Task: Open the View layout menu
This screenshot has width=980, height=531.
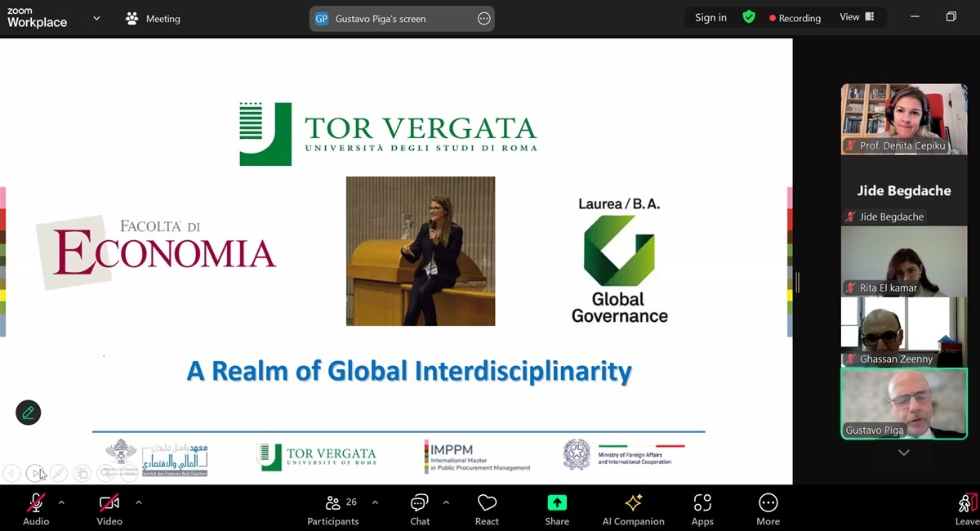Action: click(x=857, y=17)
